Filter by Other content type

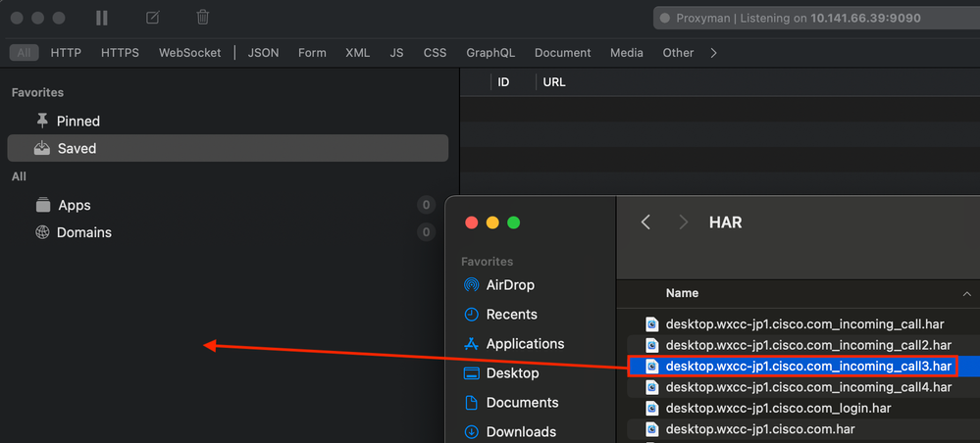click(x=678, y=53)
